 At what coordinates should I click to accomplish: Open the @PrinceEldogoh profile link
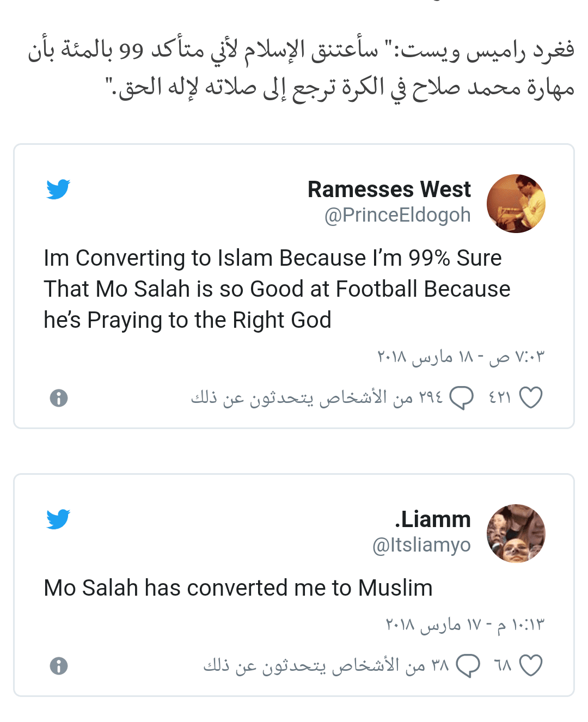click(396, 214)
